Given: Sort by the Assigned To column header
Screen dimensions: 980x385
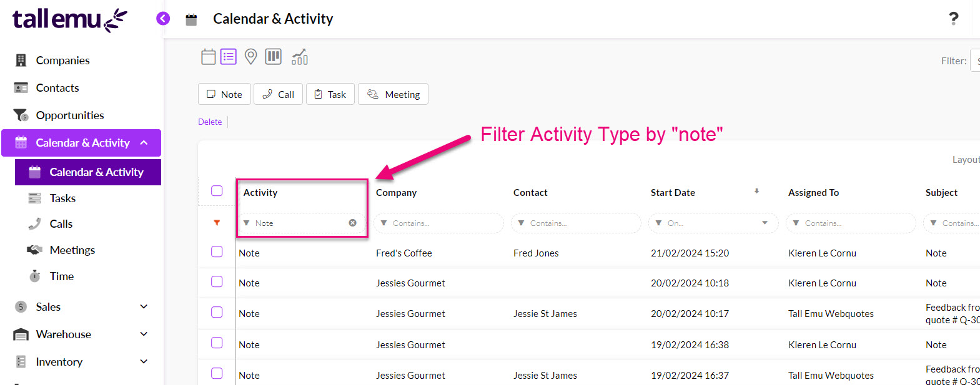Looking at the screenshot, I should (x=813, y=193).
